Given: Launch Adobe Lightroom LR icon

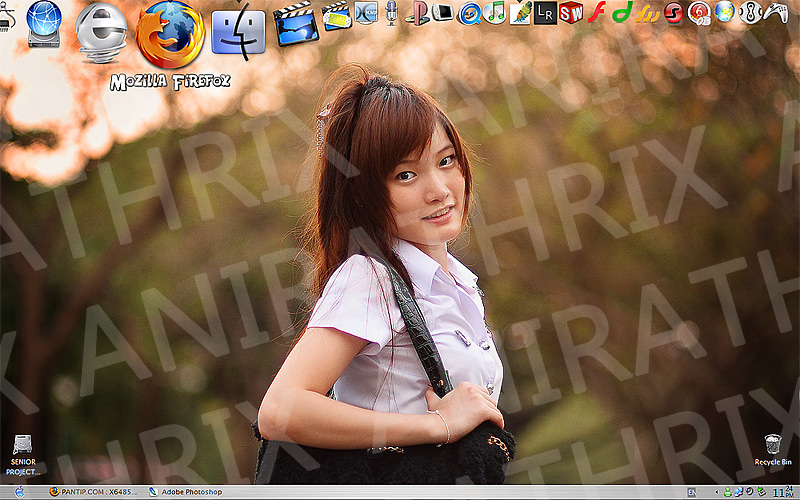Looking at the screenshot, I should (x=545, y=13).
